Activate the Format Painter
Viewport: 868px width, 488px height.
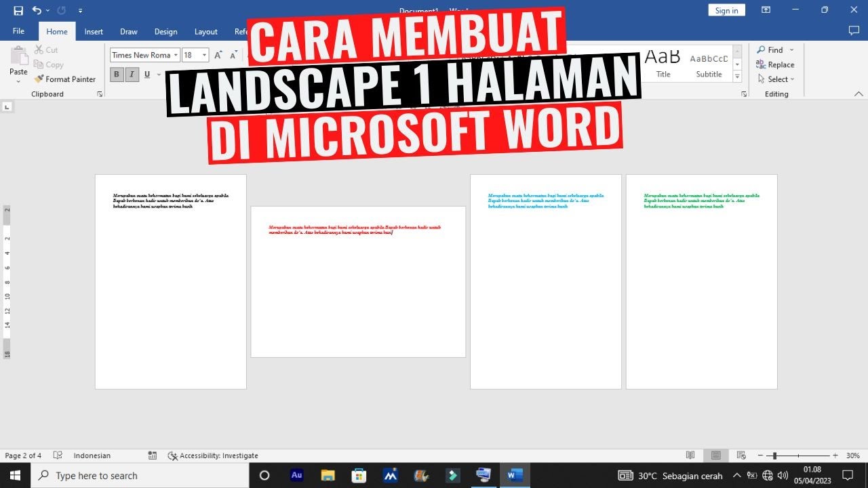65,79
